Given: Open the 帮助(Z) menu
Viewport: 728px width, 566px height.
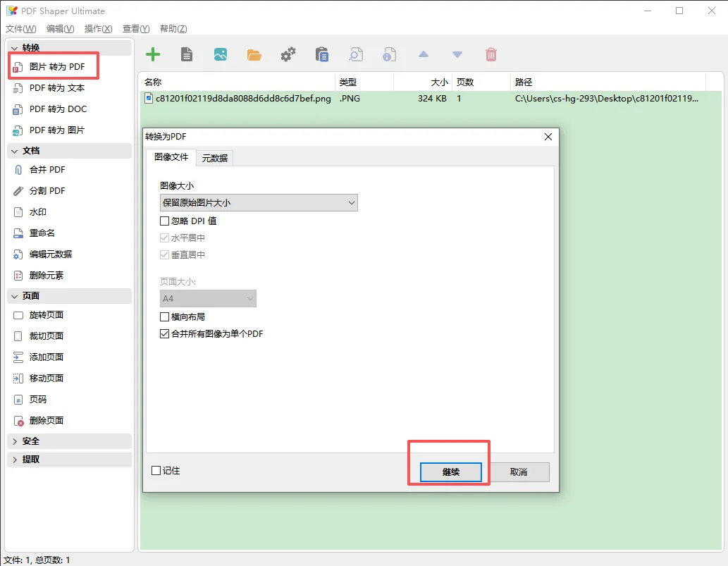Looking at the screenshot, I should coord(173,29).
